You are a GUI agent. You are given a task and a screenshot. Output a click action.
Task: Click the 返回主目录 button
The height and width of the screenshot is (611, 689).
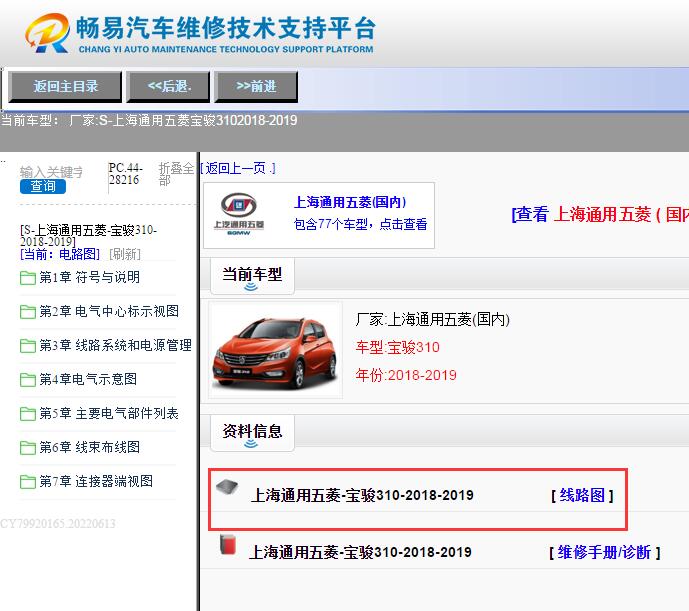[65, 87]
